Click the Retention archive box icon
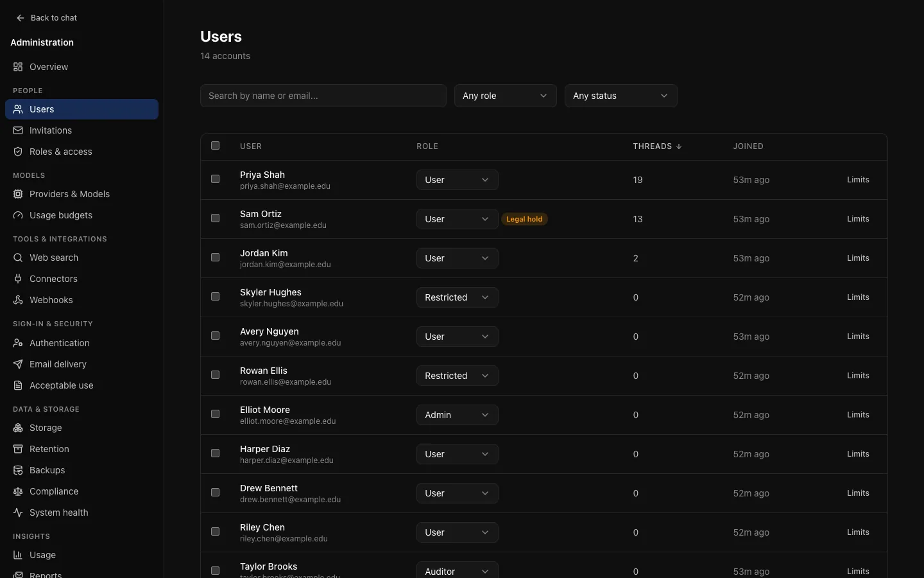Screen dimensions: 924x578 pyautogui.click(x=18, y=449)
